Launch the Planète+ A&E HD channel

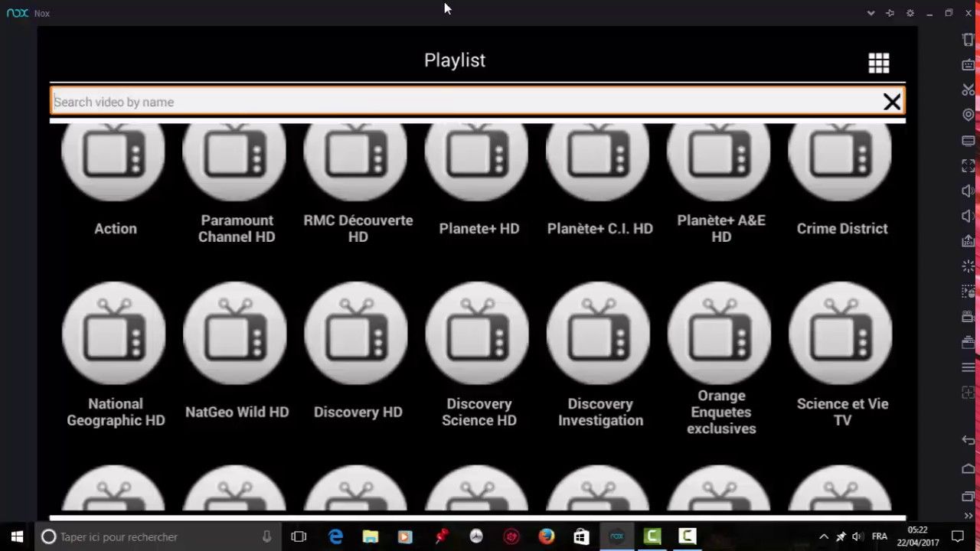pyautogui.click(x=721, y=184)
